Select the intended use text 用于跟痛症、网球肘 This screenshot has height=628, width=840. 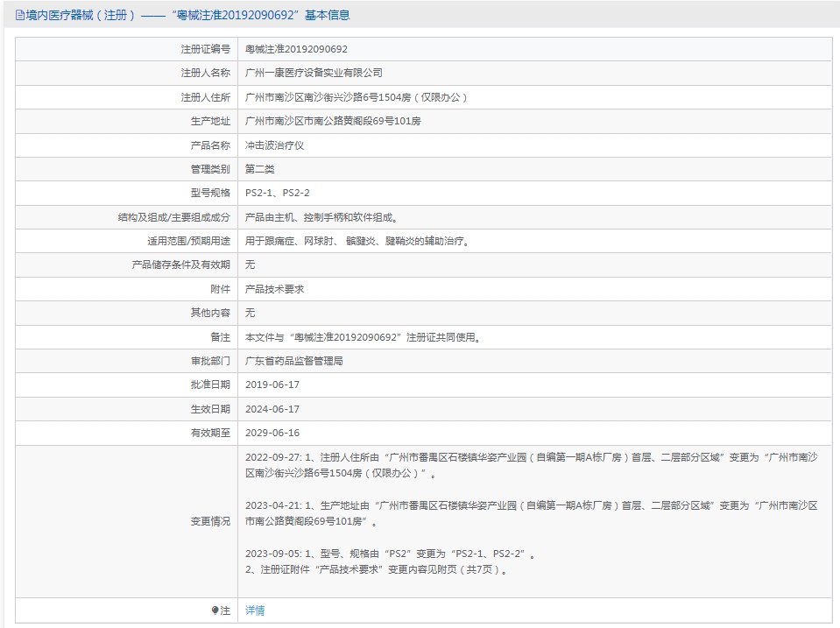pyautogui.click(x=358, y=241)
